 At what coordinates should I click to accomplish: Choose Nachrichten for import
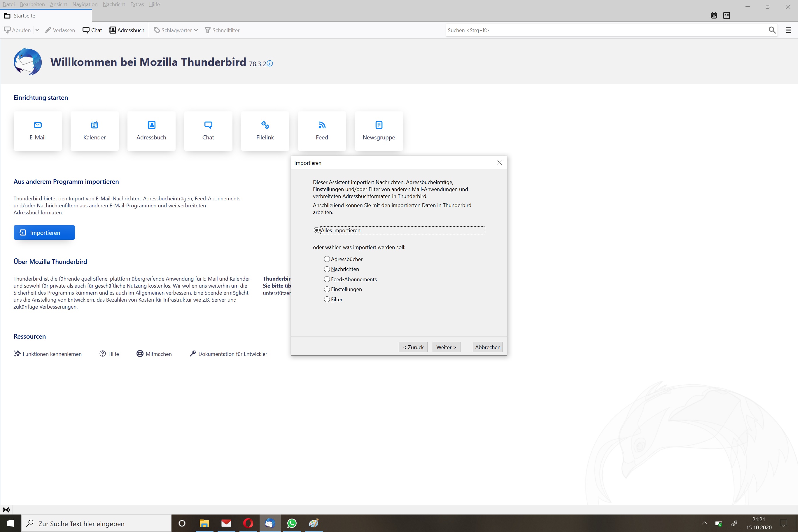tap(327, 269)
